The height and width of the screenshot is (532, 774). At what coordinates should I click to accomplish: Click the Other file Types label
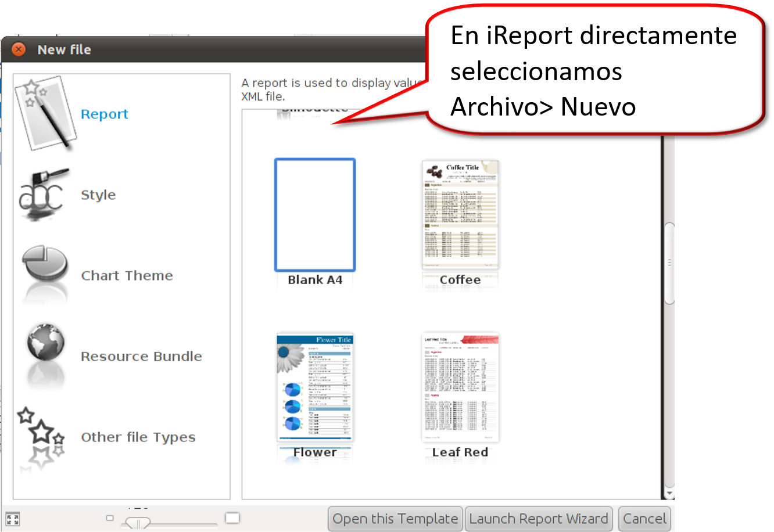[138, 437]
